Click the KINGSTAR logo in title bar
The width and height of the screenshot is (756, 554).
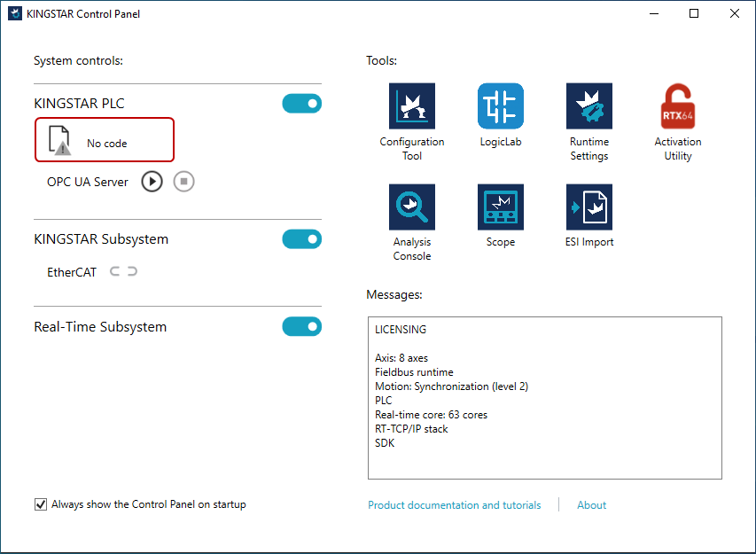tap(15, 14)
